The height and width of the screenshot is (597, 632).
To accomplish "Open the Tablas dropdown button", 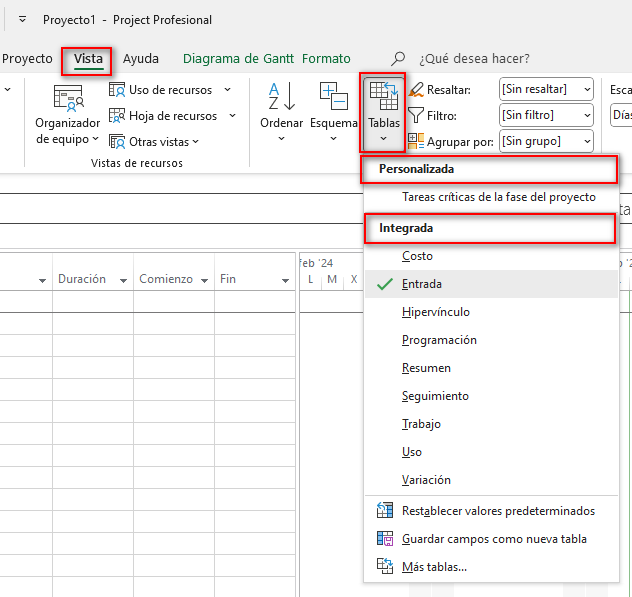I will [x=383, y=110].
